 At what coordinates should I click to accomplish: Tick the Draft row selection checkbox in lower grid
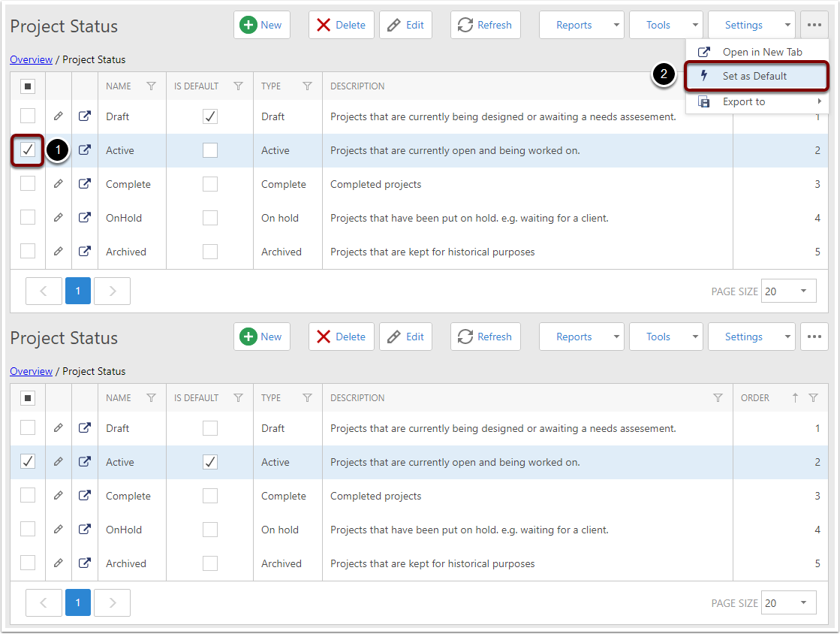[28, 428]
